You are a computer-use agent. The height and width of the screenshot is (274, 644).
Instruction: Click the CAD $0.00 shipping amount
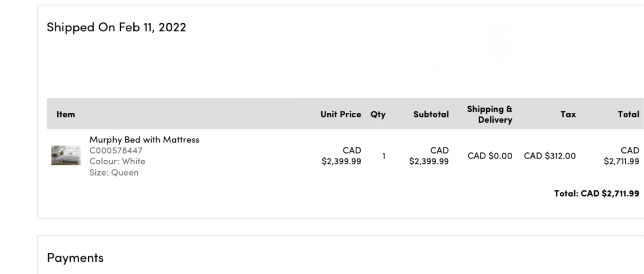pos(490,156)
